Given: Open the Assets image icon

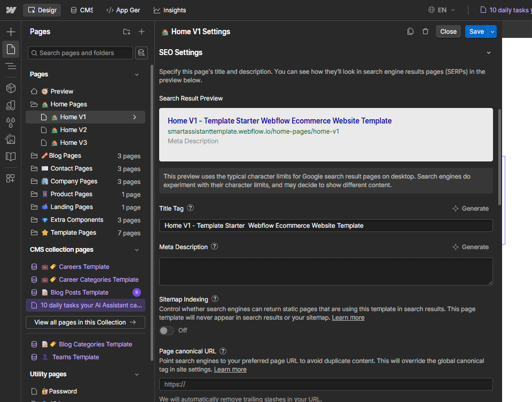Looking at the screenshot, I should (x=11, y=140).
